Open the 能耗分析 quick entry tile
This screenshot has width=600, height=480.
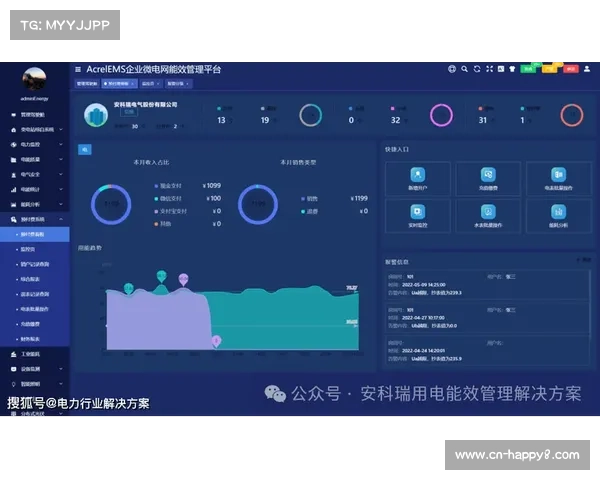click(x=559, y=216)
